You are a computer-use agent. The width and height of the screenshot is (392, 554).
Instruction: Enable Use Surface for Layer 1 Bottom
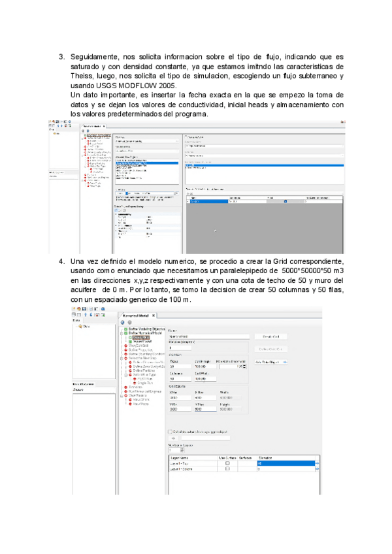227,468
